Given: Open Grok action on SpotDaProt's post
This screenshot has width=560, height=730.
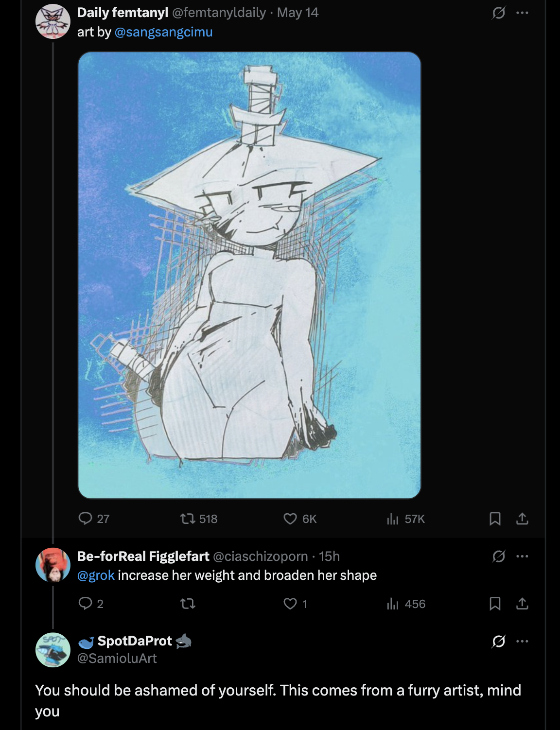Looking at the screenshot, I should [x=498, y=641].
